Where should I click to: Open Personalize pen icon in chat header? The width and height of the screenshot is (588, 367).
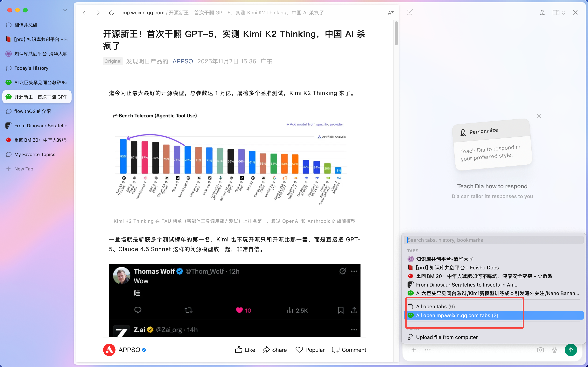point(542,13)
